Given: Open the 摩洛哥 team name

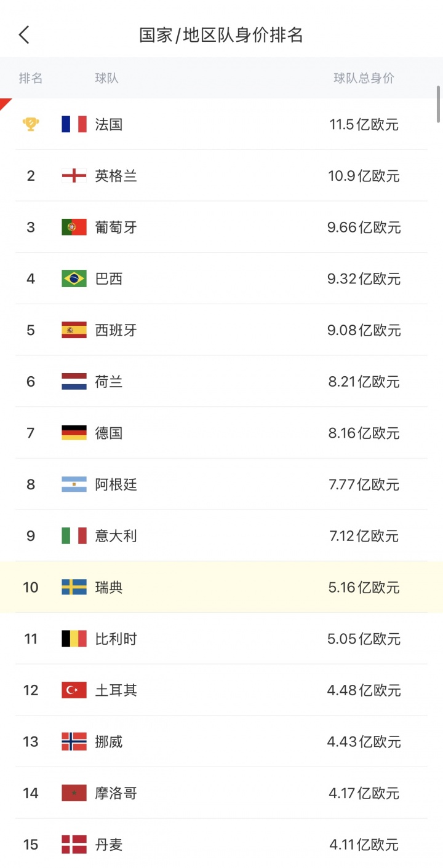Looking at the screenshot, I should pos(116,794).
